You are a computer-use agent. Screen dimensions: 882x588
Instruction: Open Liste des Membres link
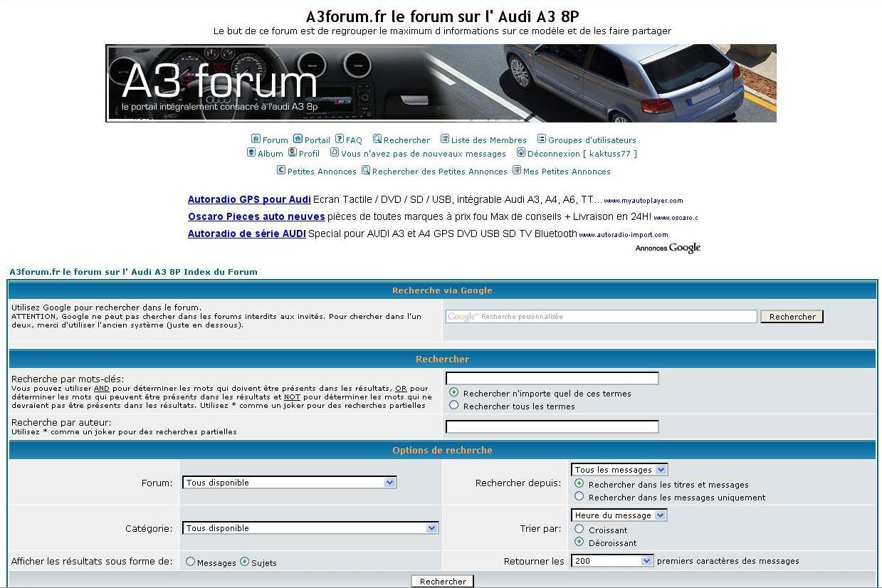[489, 140]
